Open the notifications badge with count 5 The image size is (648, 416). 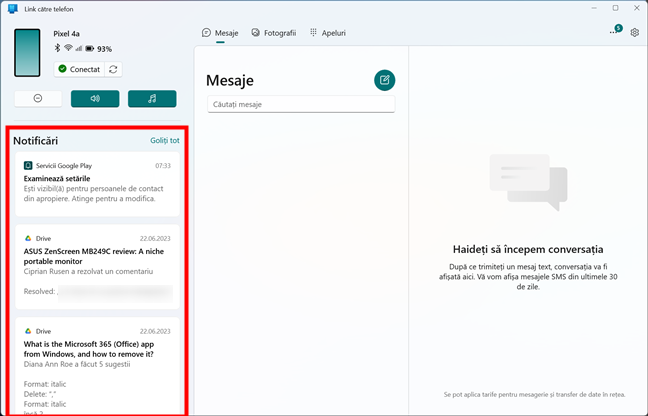(x=615, y=30)
